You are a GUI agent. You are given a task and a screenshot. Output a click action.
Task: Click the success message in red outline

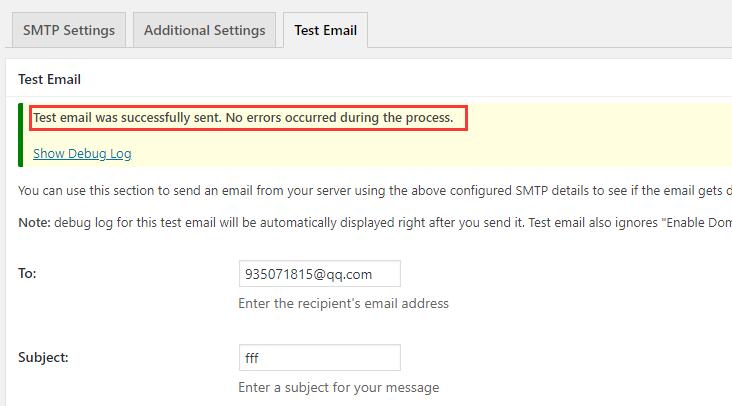(248, 118)
